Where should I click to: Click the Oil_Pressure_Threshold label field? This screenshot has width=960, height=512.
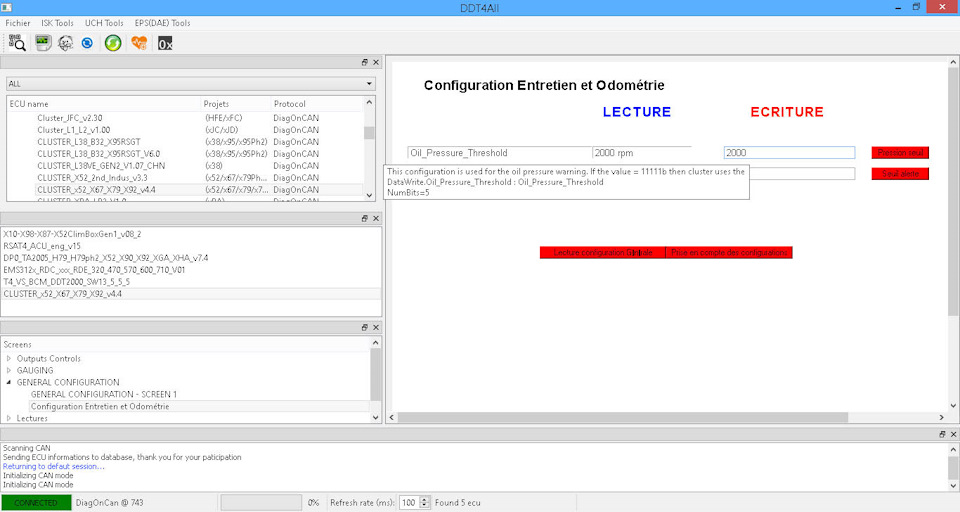click(500, 153)
